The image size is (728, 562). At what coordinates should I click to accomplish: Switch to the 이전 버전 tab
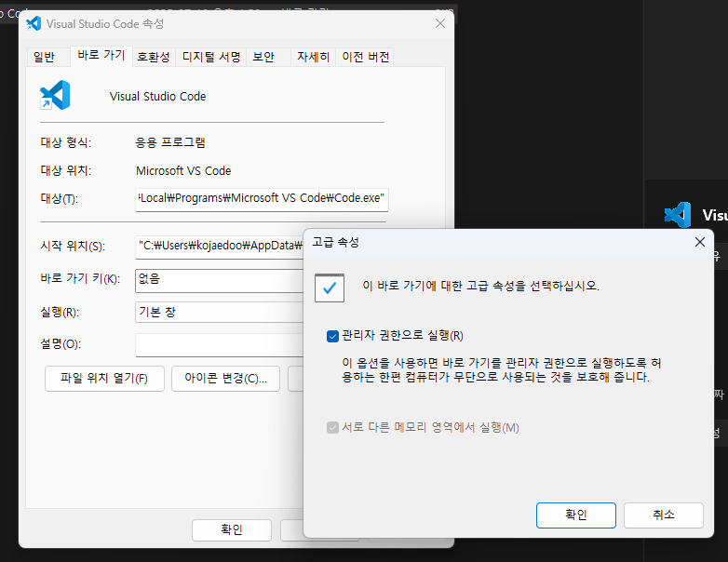tap(365, 57)
